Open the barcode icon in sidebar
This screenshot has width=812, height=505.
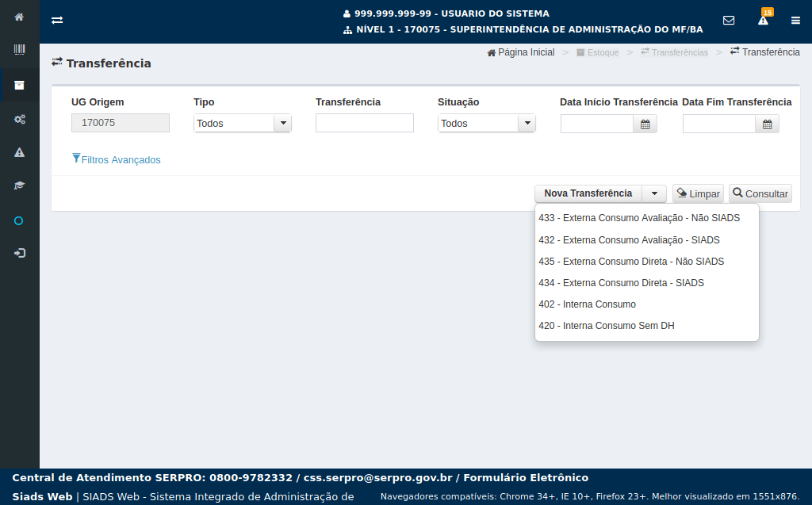pyautogui.click(x=19, y=50)
